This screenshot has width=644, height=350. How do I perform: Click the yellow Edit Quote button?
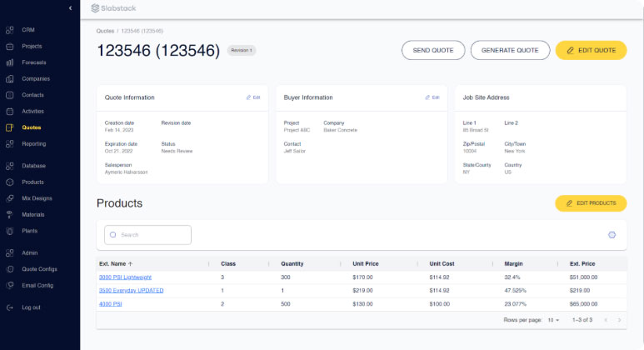[x=591, y=50]
